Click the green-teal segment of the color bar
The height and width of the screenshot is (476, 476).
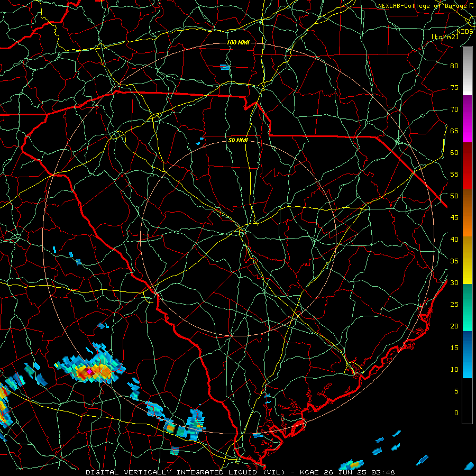pos(467,307)
